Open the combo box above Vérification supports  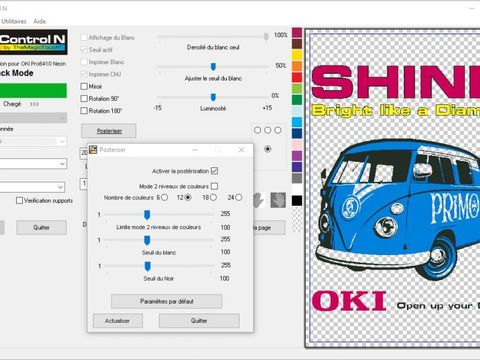(x=33, y=187)
